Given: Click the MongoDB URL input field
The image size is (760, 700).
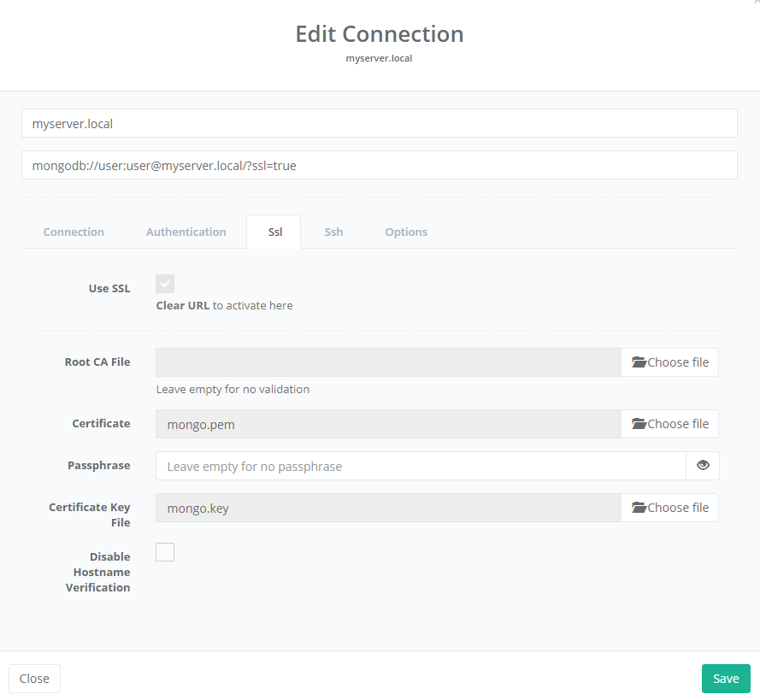Looking at the screenshot, I should [379, 165].
